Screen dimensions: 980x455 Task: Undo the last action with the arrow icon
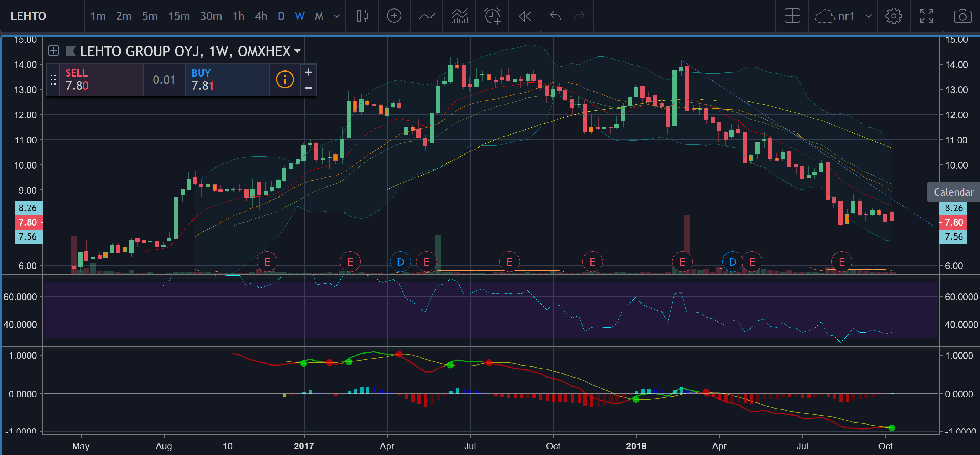(x=555, y=16)
